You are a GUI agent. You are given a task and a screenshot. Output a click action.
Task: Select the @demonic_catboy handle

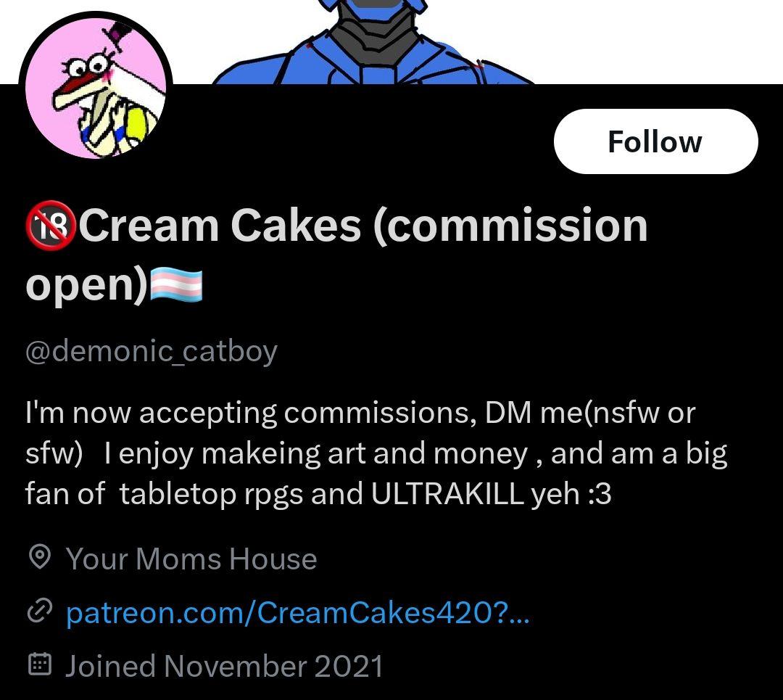152,351
